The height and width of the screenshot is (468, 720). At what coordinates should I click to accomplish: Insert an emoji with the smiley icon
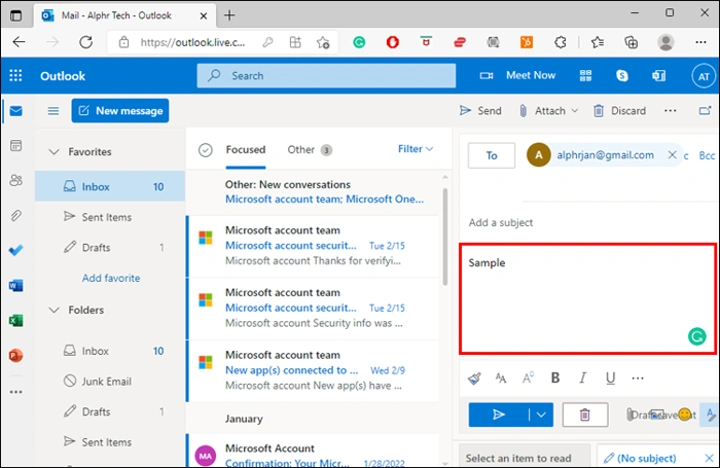[x=685, y=415]
